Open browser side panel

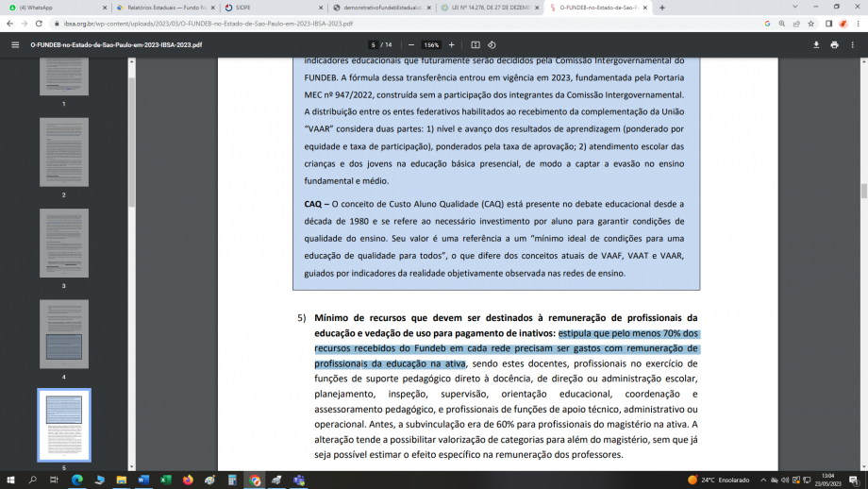coord(828,24)
